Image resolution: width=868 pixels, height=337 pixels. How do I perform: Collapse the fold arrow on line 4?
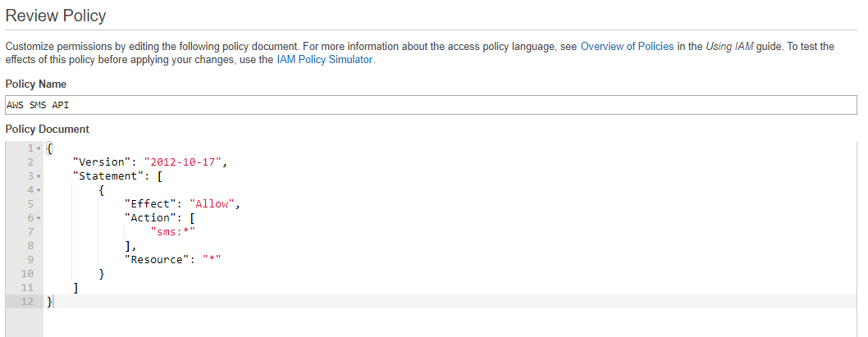point(39,190)
